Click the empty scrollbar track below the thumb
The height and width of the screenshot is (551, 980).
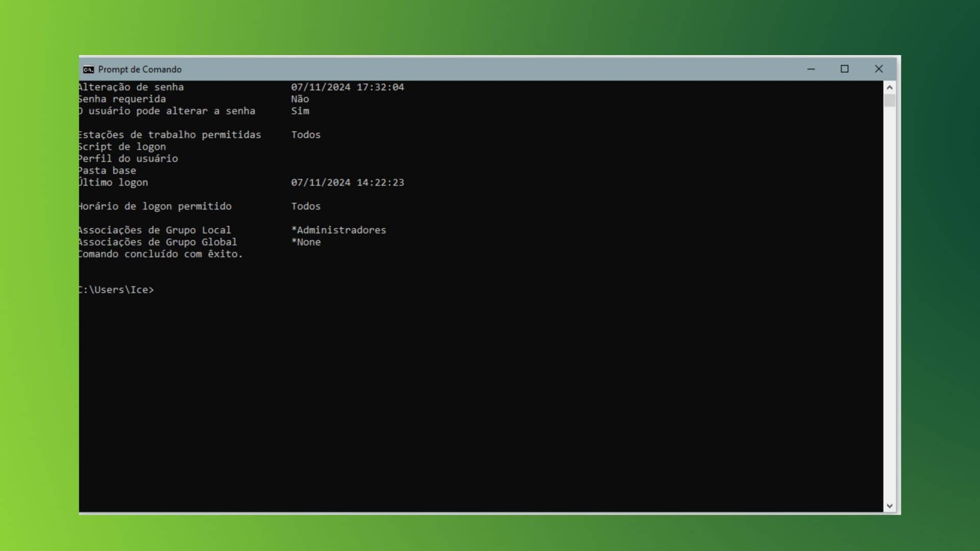click(890, 304)
